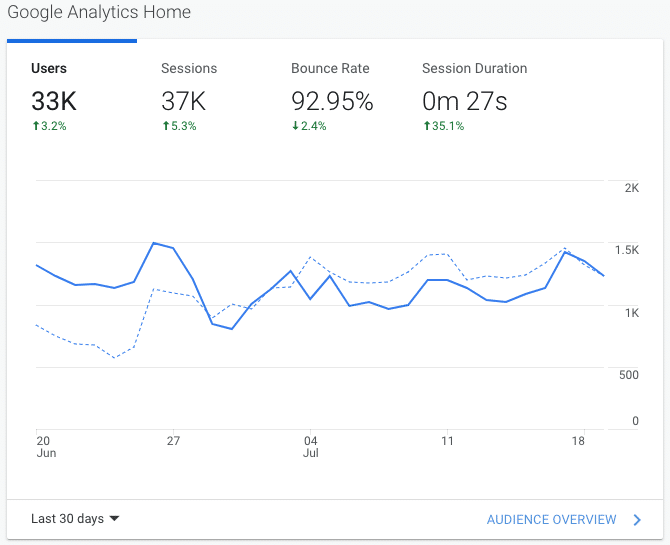This screenshot has width=670, height=545.
Task: Show the Session Duration metric tab
Action: coord(474,69)
